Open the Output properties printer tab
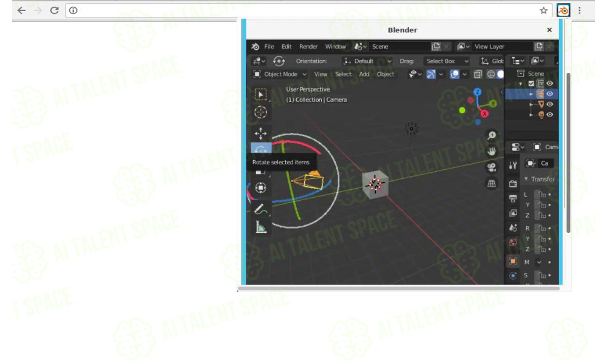Image resolution: width=607 pixels, height=364 pixels. click(513, 198)
